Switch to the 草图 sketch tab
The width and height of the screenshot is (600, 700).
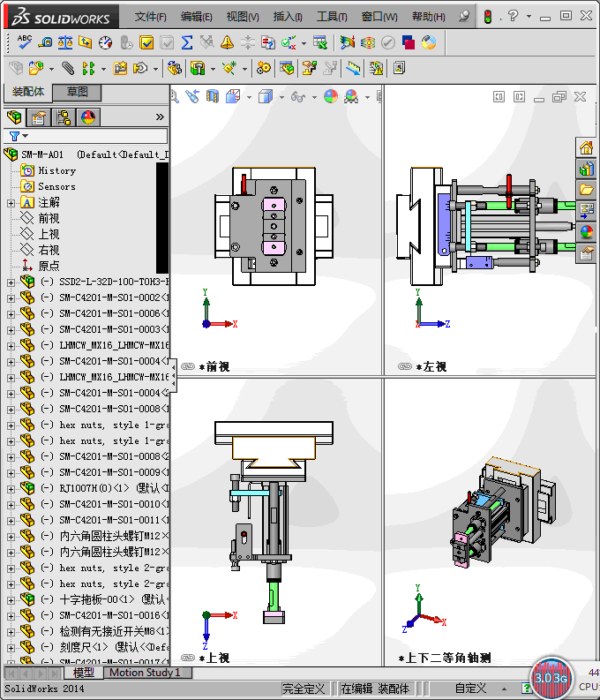click(77, 93)
